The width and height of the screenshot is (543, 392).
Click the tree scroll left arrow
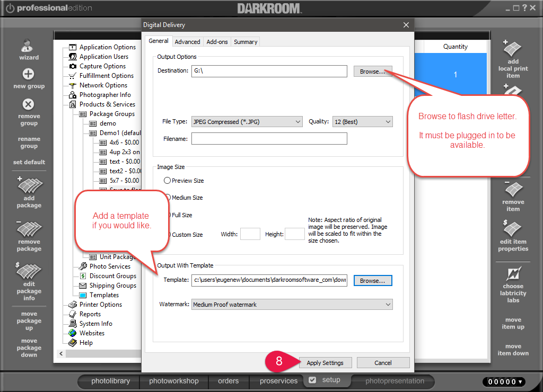coord(62,353)
